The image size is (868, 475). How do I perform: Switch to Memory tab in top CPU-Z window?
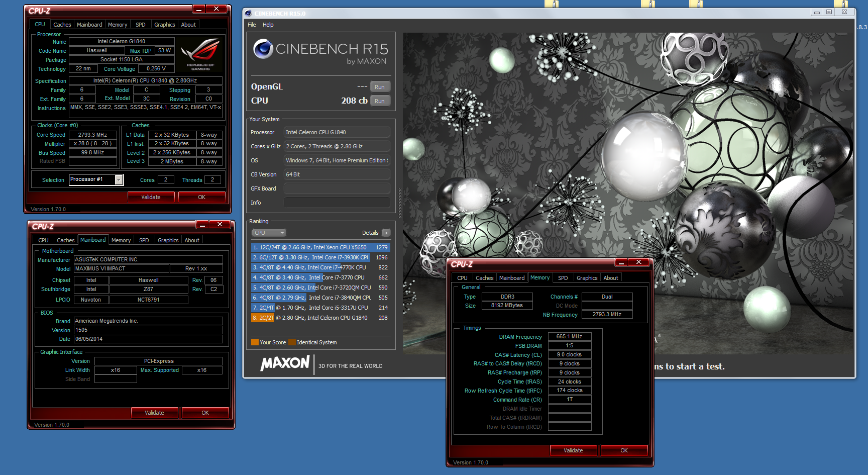click(x=118, y=25)
